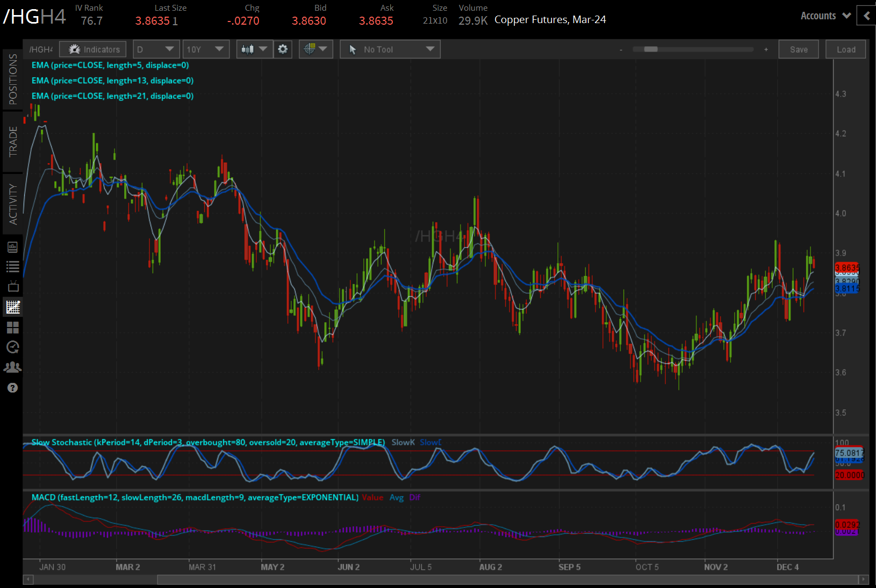Switch to the ACTIVITY tab
The height and width of the screenshot is (588, 876).
13,204
